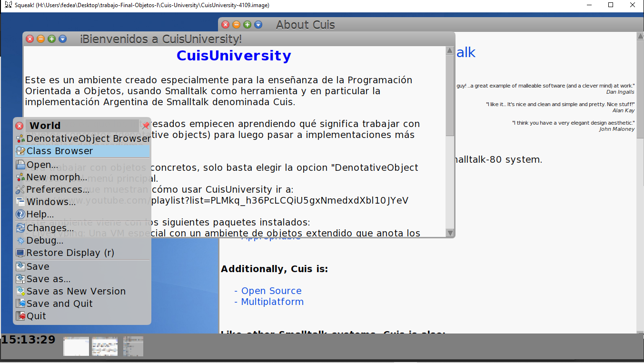
Task: Click the Changes refresh-style icon
Action: [x=20, y=228]
